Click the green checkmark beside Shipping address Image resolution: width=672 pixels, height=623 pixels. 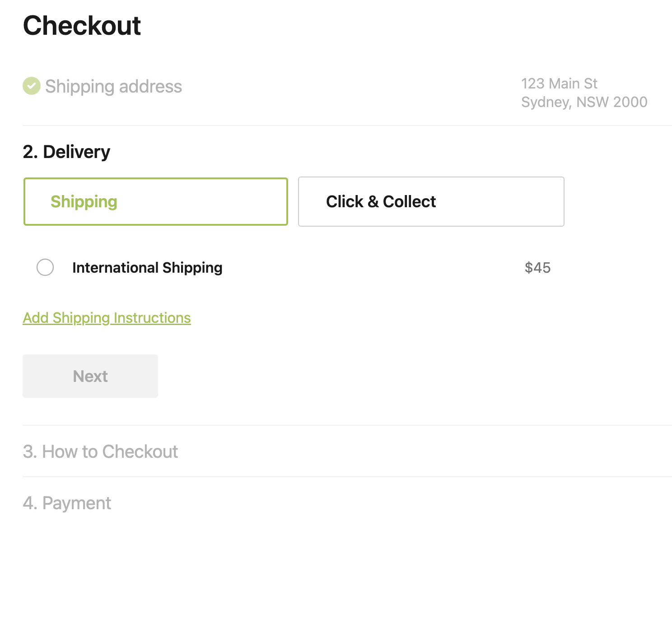pos(31,86)
